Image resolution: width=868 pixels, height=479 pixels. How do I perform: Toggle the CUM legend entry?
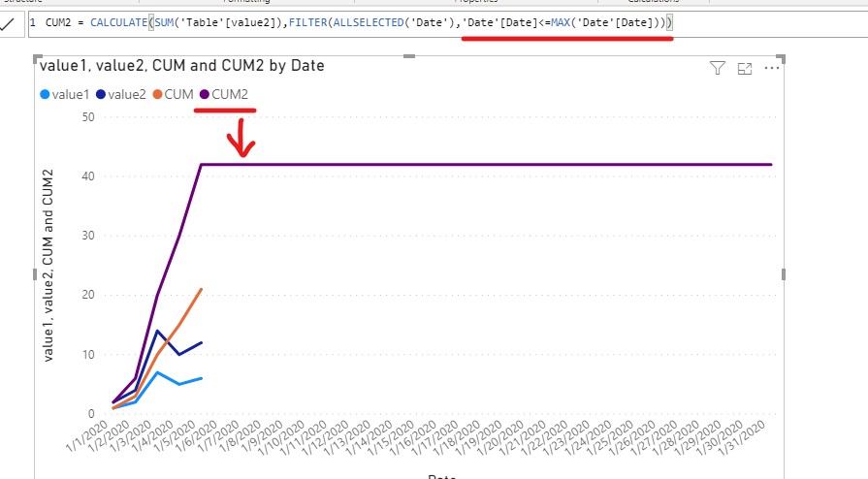173,95
